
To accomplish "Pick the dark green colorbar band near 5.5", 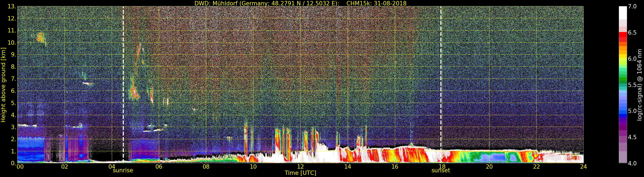I will (623, 80).
